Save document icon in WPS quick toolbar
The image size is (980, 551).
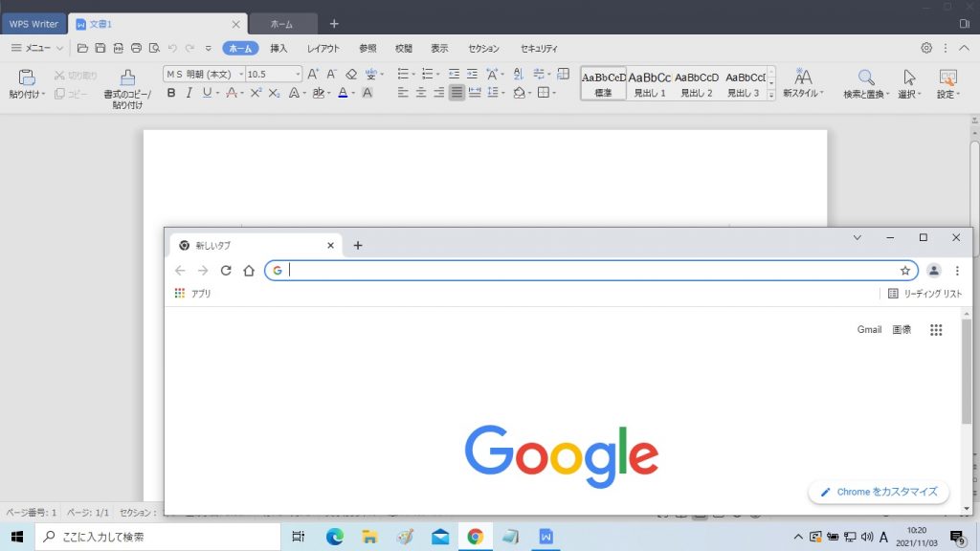coord(100,48)
